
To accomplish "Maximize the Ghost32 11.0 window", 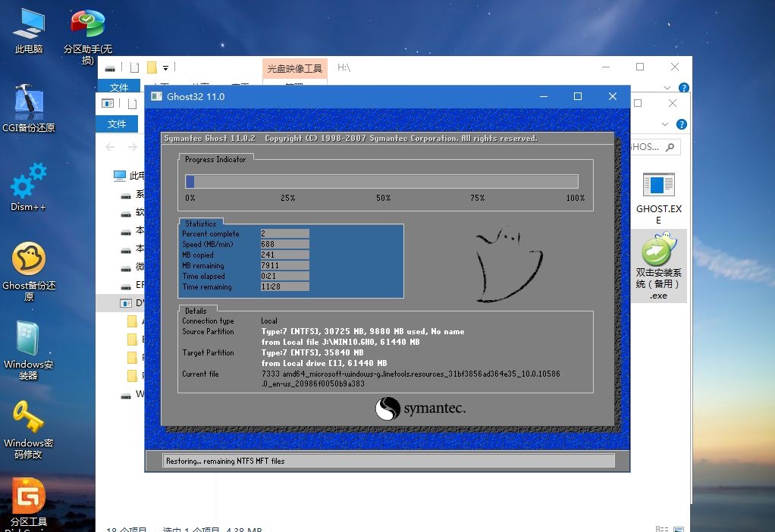I will click(x=577, y=96).
